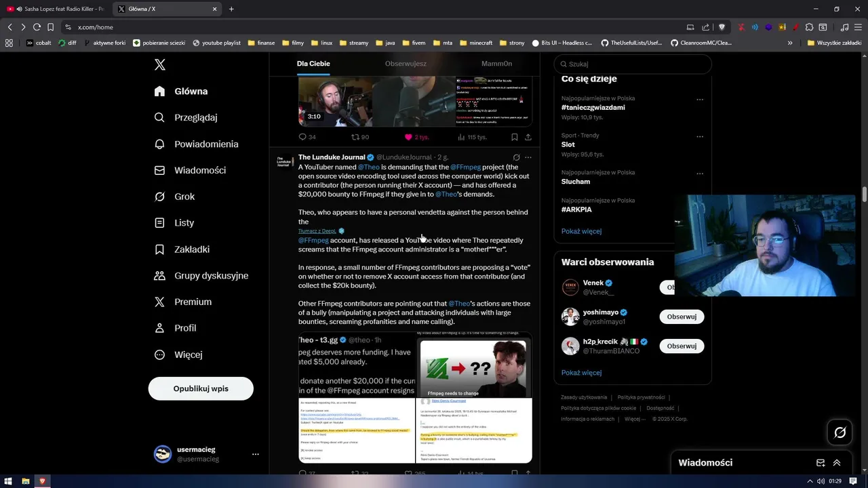Switch to the Dla Ciebie tab
Image resolution: width=868 pixels, height=488 pixels.
[x=313, y=64]
